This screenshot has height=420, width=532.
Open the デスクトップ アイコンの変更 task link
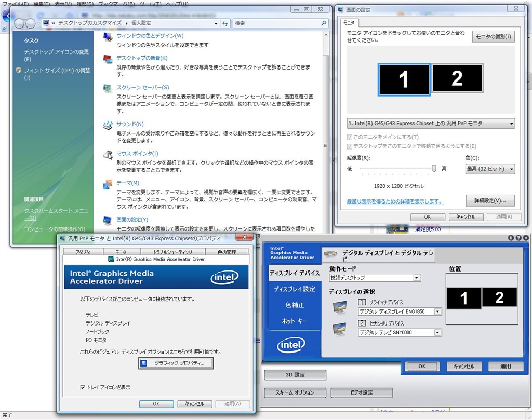[x=56, y=55]
